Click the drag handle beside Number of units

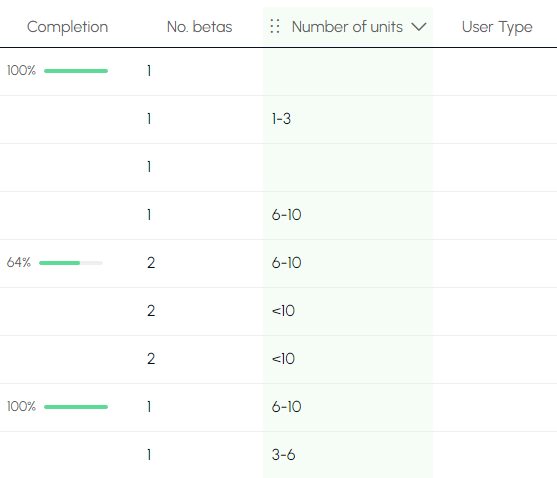[275, 27]
